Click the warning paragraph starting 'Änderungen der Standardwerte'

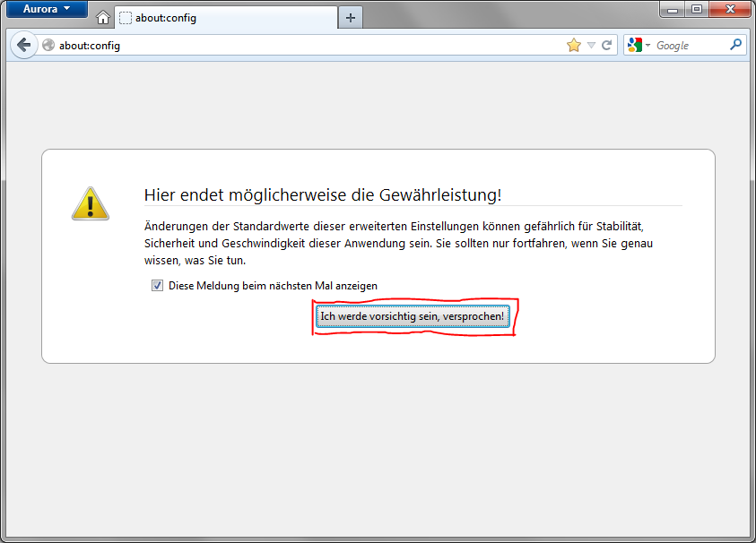coord(398,244)
